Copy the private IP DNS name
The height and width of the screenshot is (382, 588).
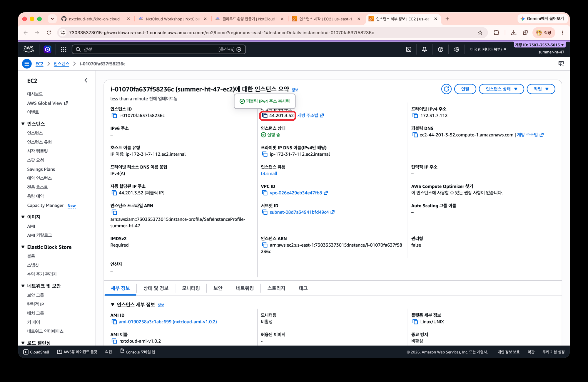(x=265, y=154)
